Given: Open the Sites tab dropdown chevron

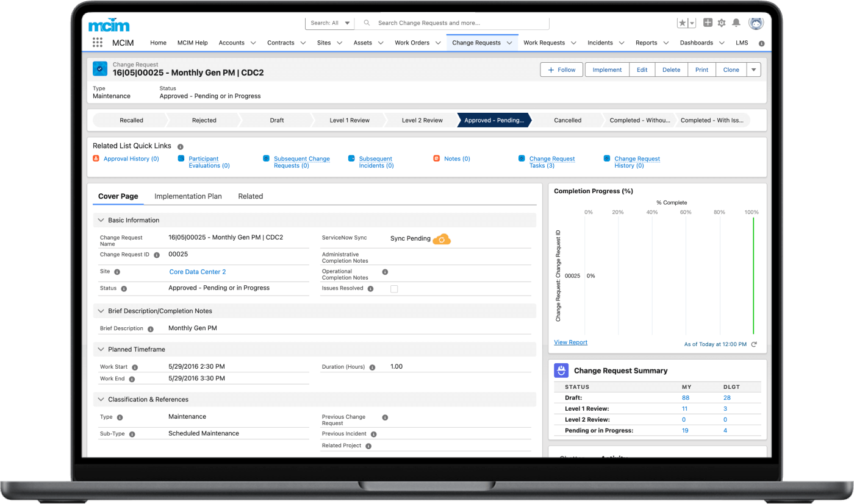Looking at the screenshot, I should tap(339, 43).
